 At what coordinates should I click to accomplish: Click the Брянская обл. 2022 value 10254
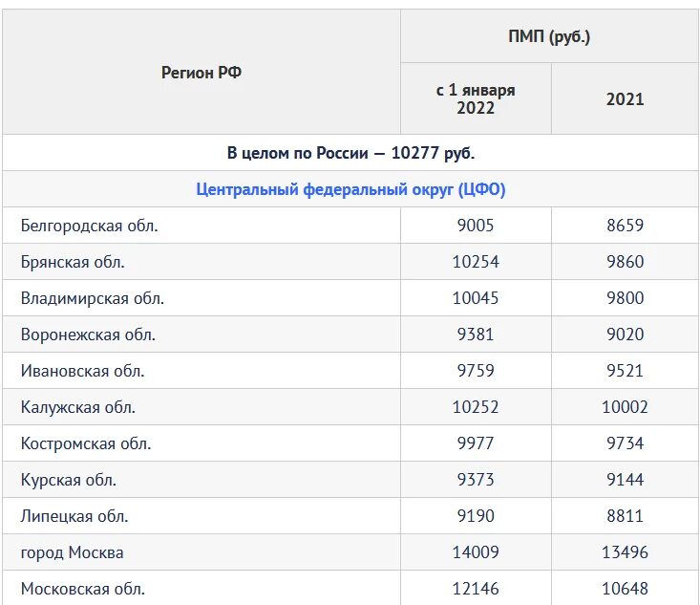coord(476,262)
